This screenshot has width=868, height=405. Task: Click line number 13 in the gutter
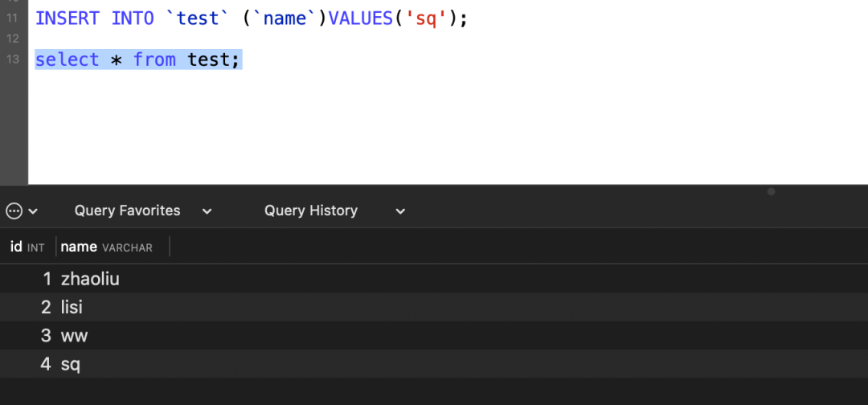tap(11, 59)
